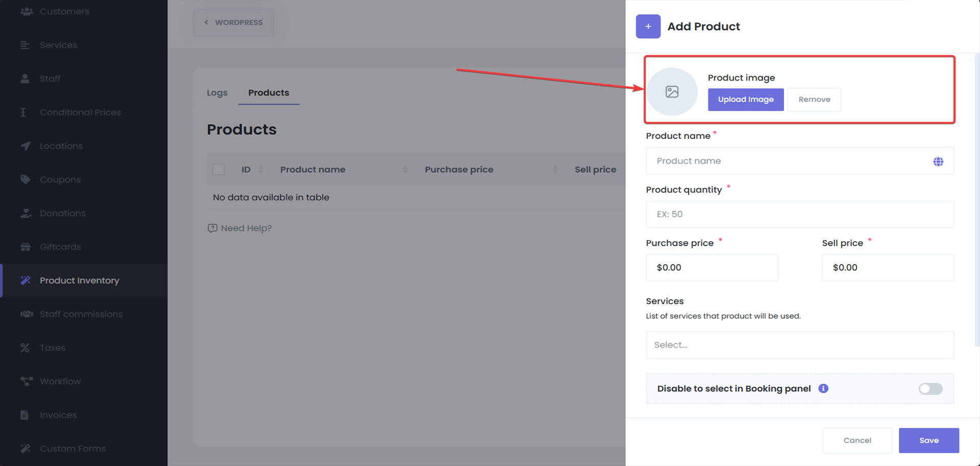The image size is (980, 466).
Task: Sort by Product name column arrows
Action: click(405, 170)
